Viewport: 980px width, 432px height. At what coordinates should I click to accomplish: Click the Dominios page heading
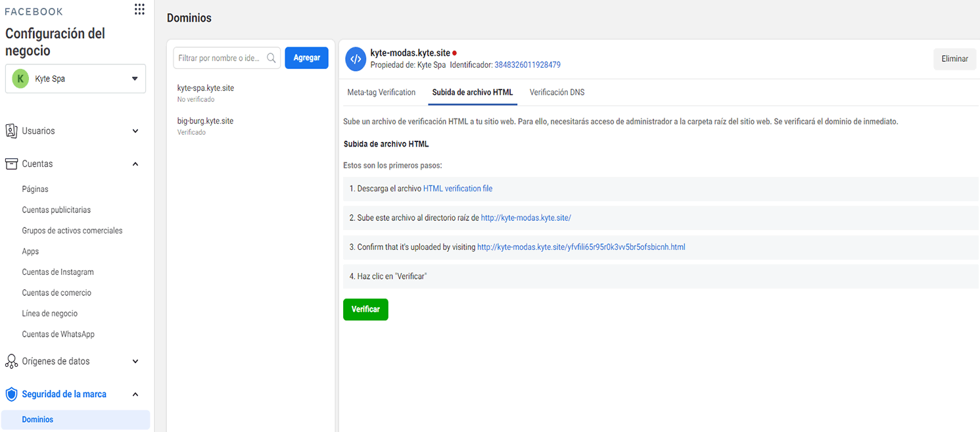(189, 18)
